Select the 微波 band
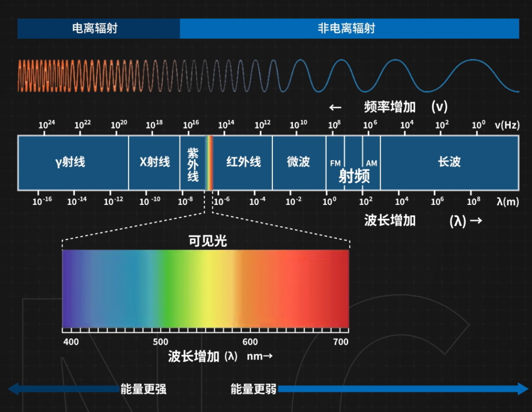This screenshot has height=412, width=532. [x=299, y=162]
